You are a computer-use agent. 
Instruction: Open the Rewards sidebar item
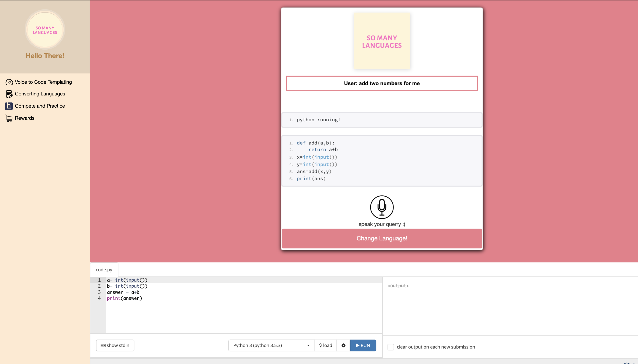25,118
